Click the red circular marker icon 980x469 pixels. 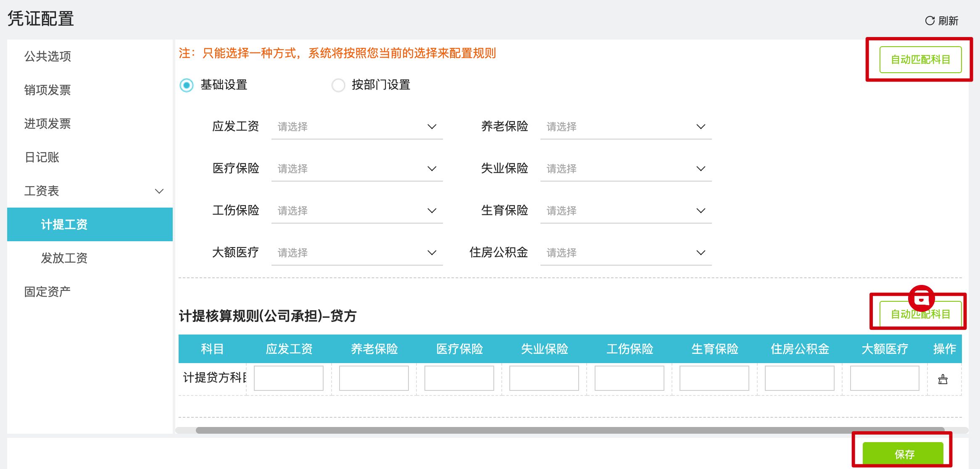pos(921,298)
